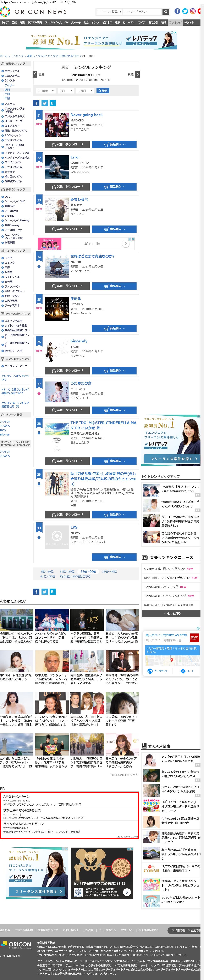Open the 2018年 year dropdown
204x980 pixels.
(46, 91)
